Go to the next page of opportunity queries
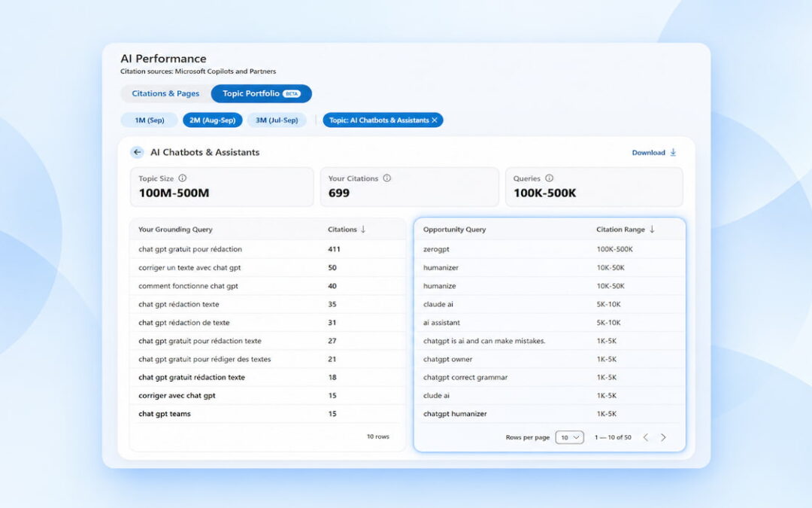The width and height of the screenshot is (812, 508). click(663, 437)
